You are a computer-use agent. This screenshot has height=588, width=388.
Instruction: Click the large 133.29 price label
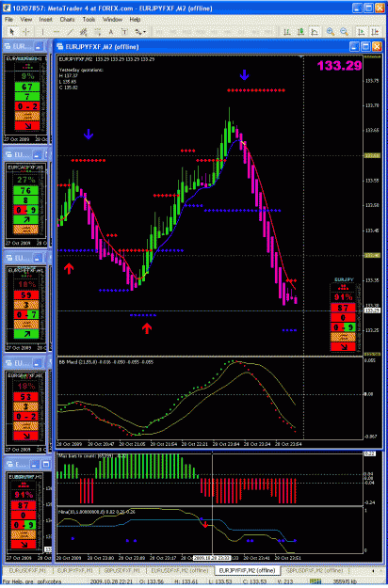pos(339,66)
